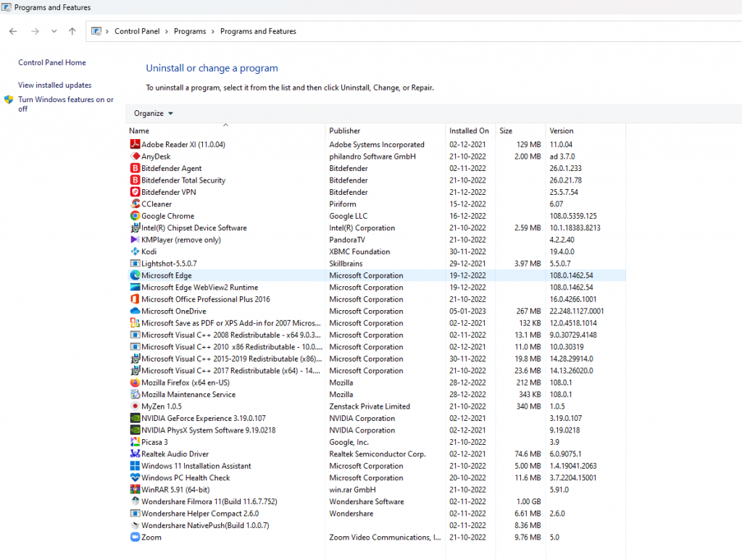Expand chevron before Control Panel breadcrumb
This screenshot has height=560, width=742.
[x=107, y=31]
